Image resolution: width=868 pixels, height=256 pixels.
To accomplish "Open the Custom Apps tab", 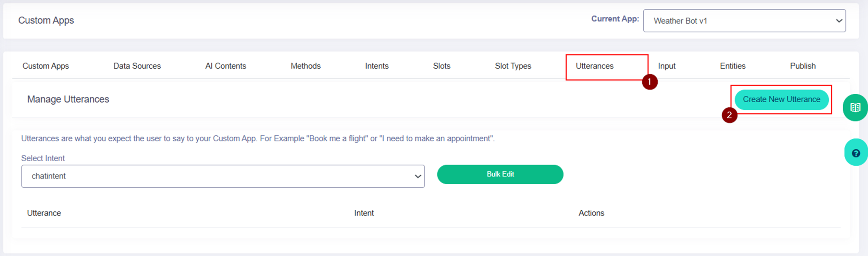I will point(46,66).
